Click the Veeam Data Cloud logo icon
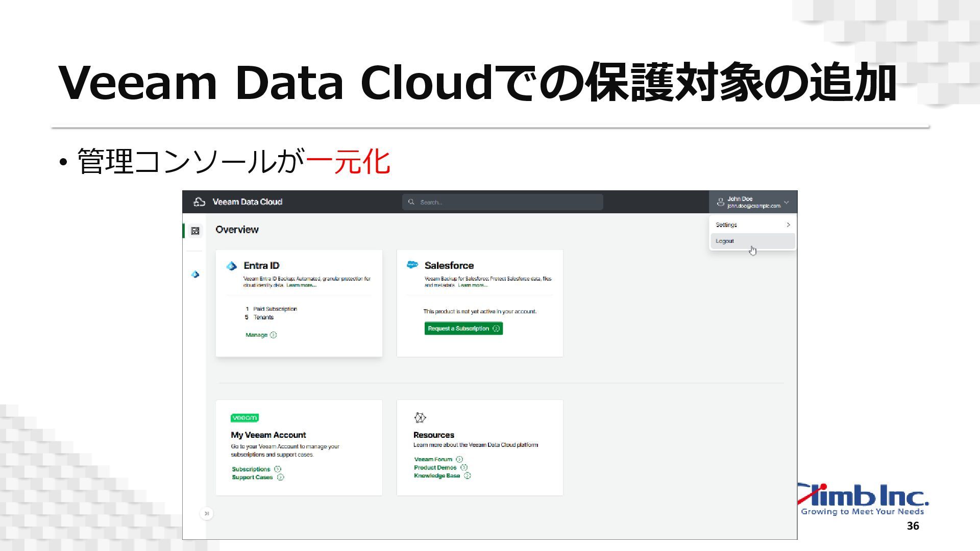980x551 pixels. click(x=199, y=202)
